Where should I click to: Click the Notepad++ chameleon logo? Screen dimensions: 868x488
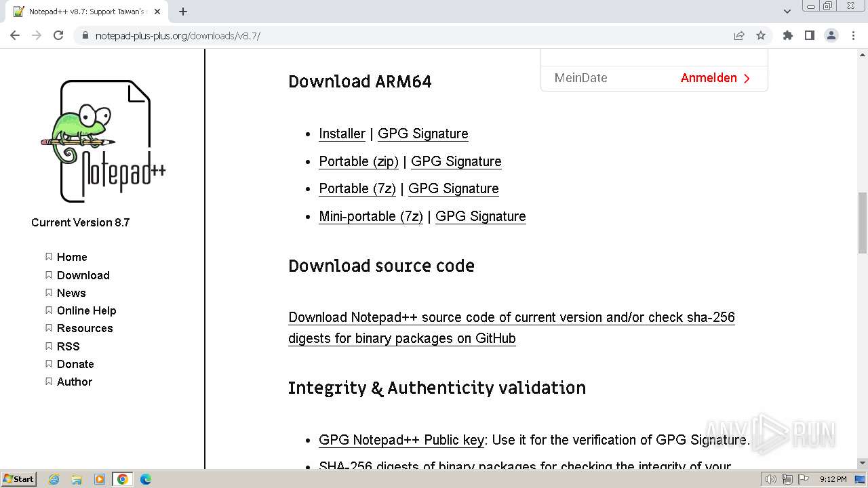pyautogui.click(x=103, y=141)
